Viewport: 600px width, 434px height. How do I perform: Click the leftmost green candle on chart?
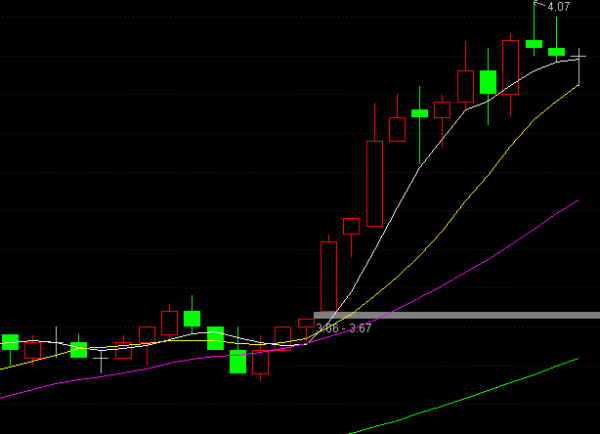[10, 342]
